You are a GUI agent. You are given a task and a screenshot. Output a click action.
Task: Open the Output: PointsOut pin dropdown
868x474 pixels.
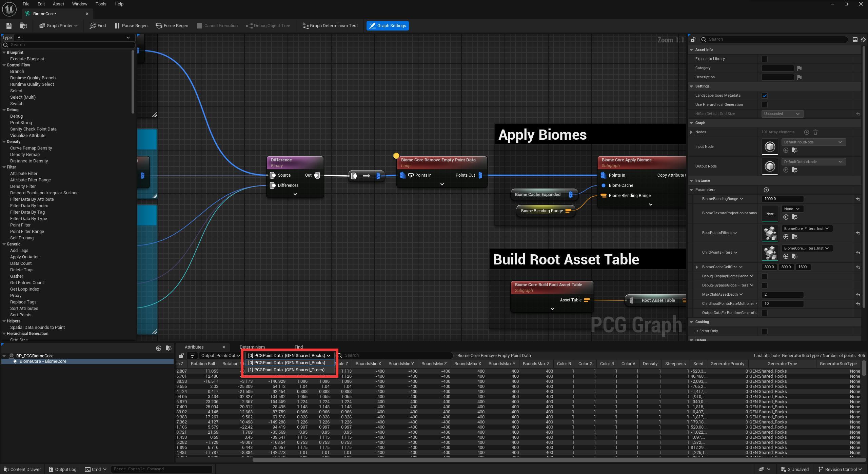click(220, 356)
